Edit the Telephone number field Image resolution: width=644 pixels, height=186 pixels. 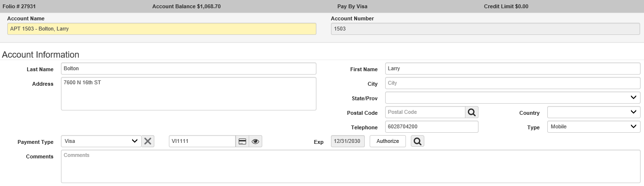[432, 127]
